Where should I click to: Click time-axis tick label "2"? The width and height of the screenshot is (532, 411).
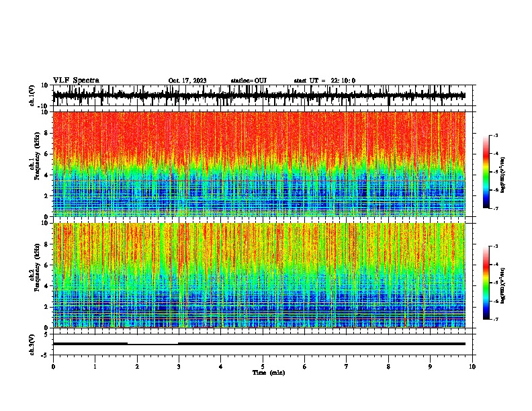click(137, 367)
